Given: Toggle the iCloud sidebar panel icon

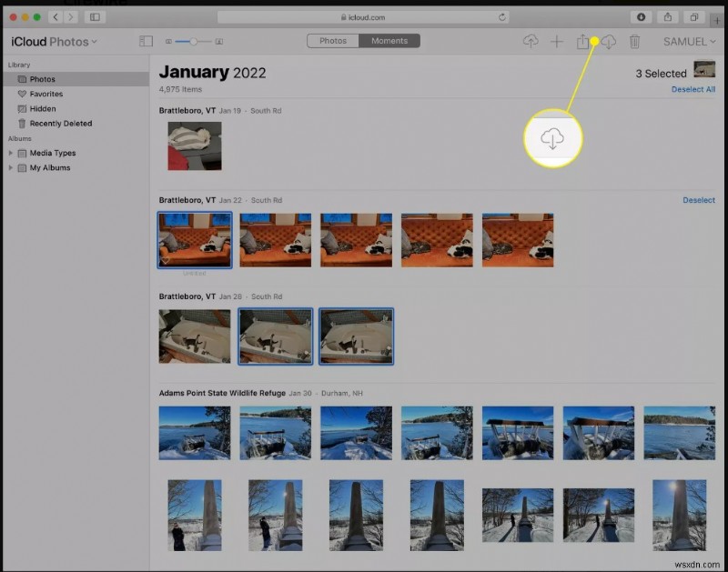Looking at the screenshot, I should 146,41.
